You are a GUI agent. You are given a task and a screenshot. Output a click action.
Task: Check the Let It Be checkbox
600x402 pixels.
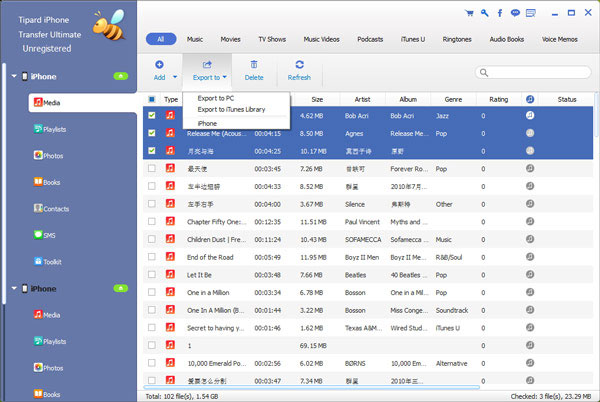pos(152,274)
